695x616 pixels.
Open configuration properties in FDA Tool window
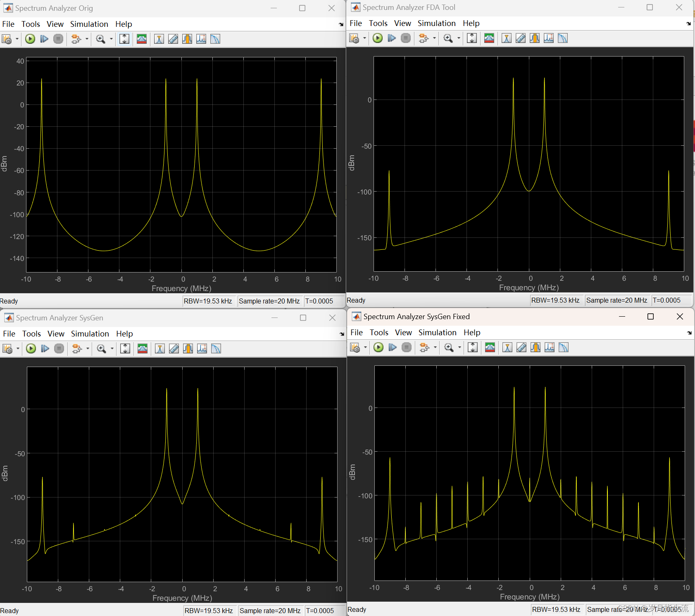pos(354,38)
